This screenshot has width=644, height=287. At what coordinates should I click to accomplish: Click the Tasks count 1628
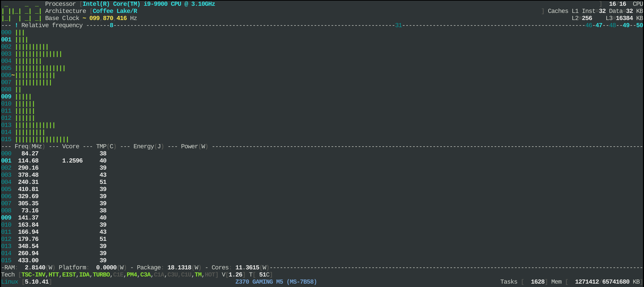tap(538, 282)
